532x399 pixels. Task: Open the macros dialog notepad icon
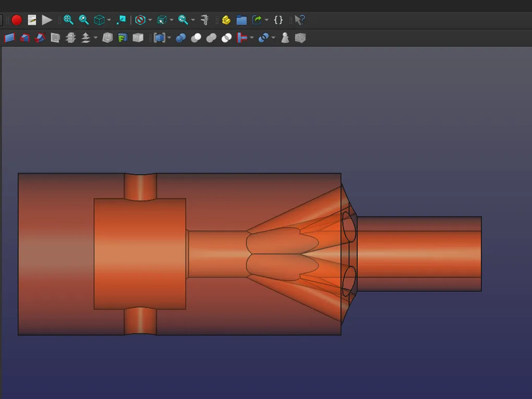pos(32,20)
